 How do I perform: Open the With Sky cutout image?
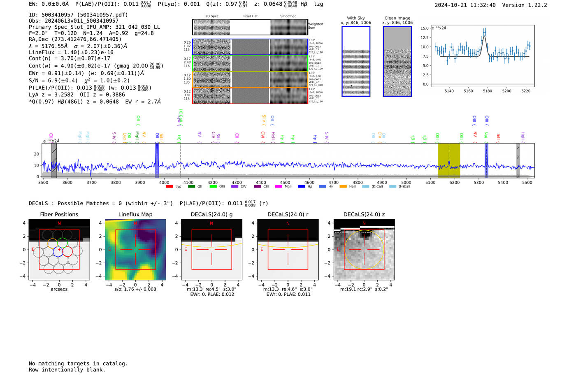coord(356,61)
